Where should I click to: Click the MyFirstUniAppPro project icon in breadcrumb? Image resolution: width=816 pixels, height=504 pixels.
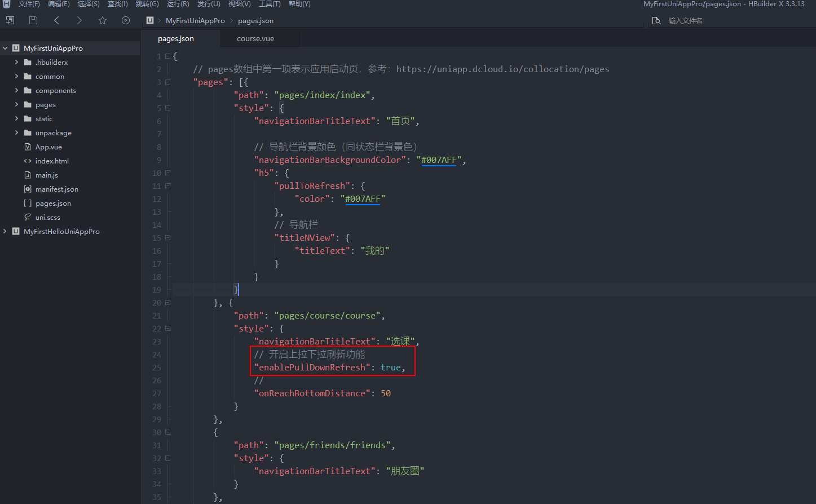150,20
